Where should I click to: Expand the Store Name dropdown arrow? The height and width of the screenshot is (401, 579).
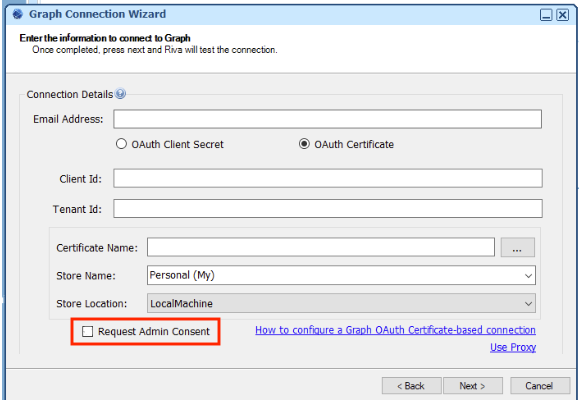coord(528,276)
